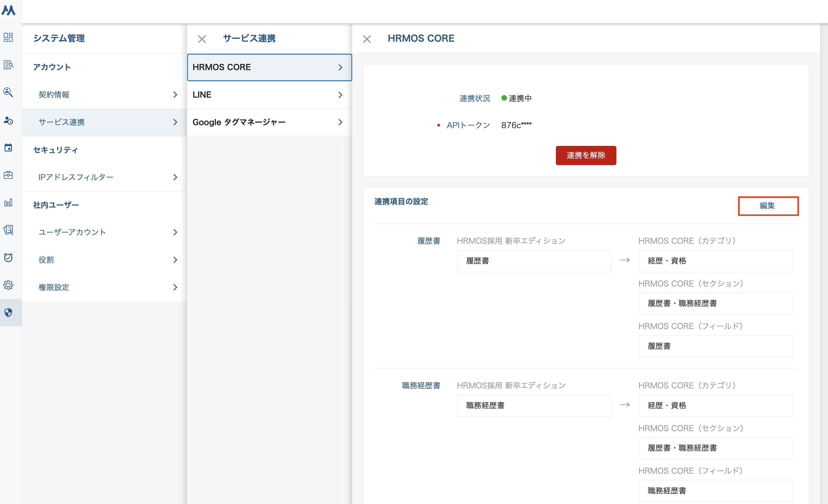Image resolution: width=828 pixels, height=504 pixels.
Task: Select HRMOS CORE service in list
Action: (x=269, y=67)
